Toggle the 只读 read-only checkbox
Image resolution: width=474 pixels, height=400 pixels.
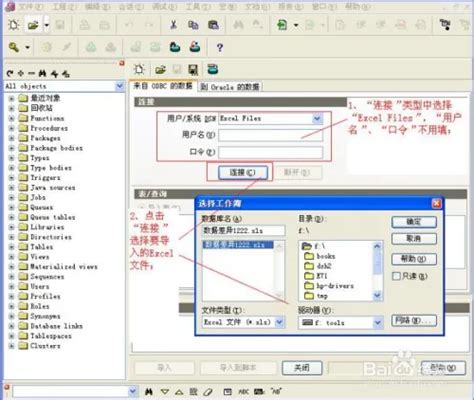click(396, 276)
